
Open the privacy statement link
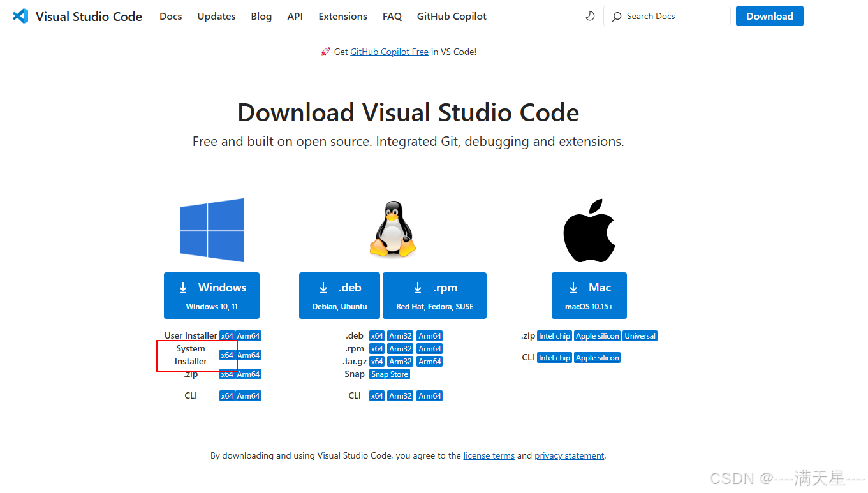pyautogui.click(x=570, y=455)
